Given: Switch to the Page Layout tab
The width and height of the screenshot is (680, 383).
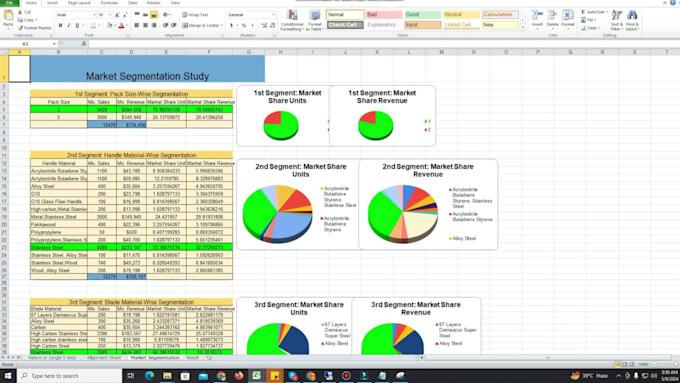Looking at the screenshot, I should pos(79,3).
